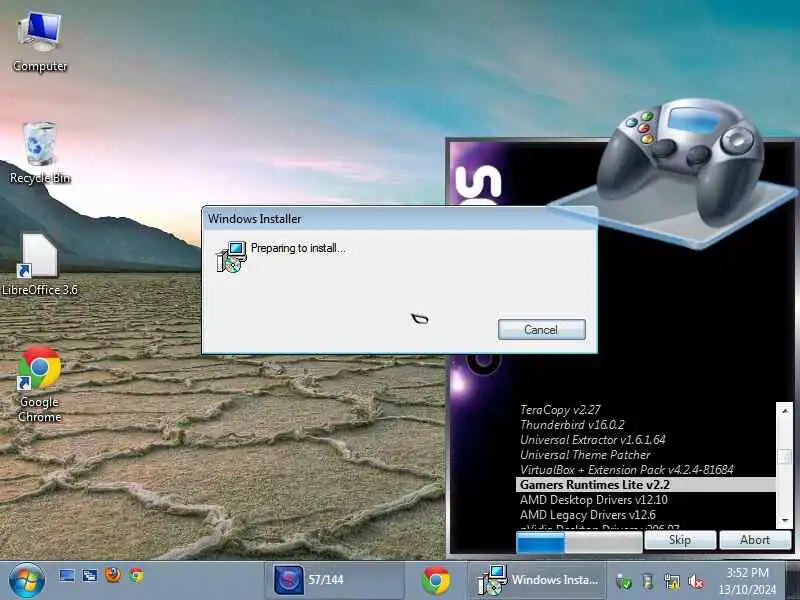Click the network tray icon
Image resolution: width=800 pixels, height=600 pixels.
(672, 581)
